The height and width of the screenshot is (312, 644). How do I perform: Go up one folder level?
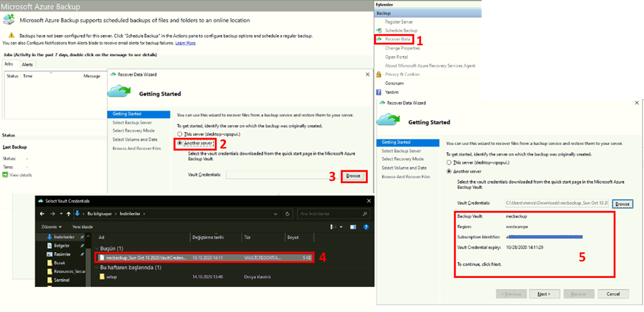[68, 214]
